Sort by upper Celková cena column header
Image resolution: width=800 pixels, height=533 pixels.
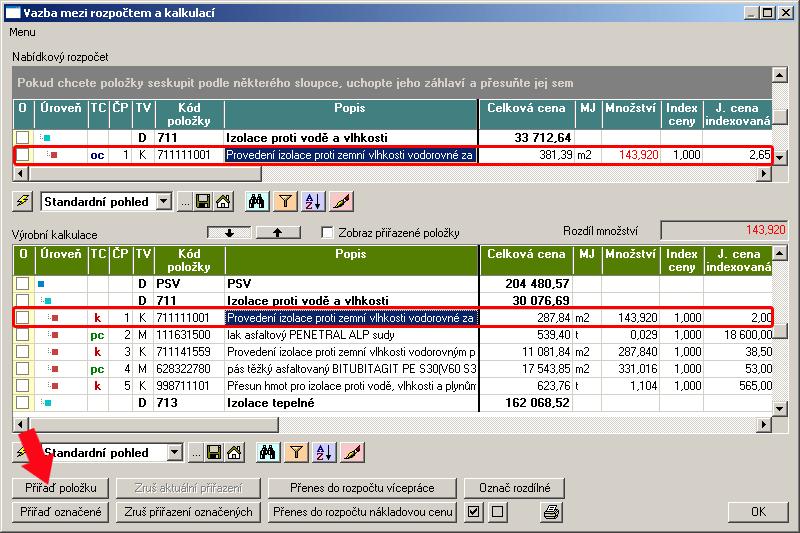tap(526, 114)
